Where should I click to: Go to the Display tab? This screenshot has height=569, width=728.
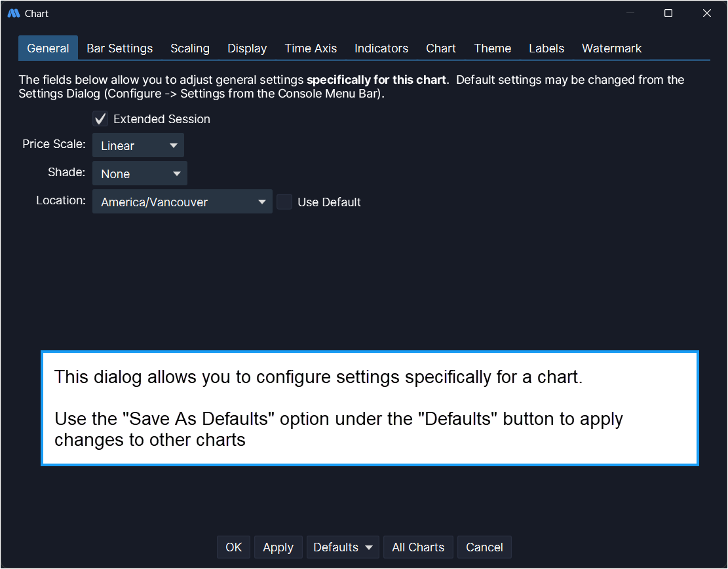point(247,48)
